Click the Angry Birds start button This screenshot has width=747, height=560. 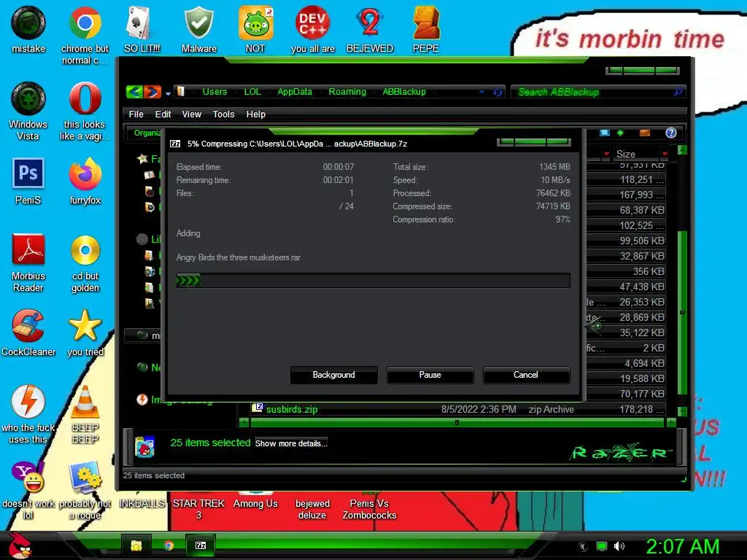(x=19, y=545)
